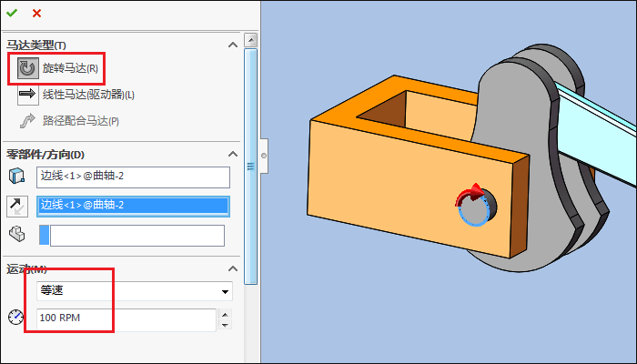Click the panel scrollbar up arrow
Image resolution: width=637 pixels, height=364 pixels.
click(x=250, y=40)
